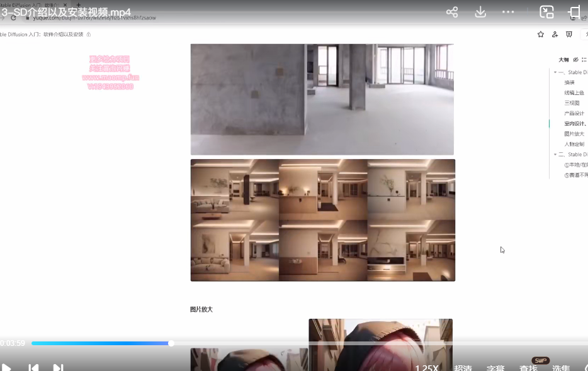The width and height of the screenshot is (588, 371).
Task: Open the ⑤赛道不同 outline entry
Action: [x=575, y=175]
